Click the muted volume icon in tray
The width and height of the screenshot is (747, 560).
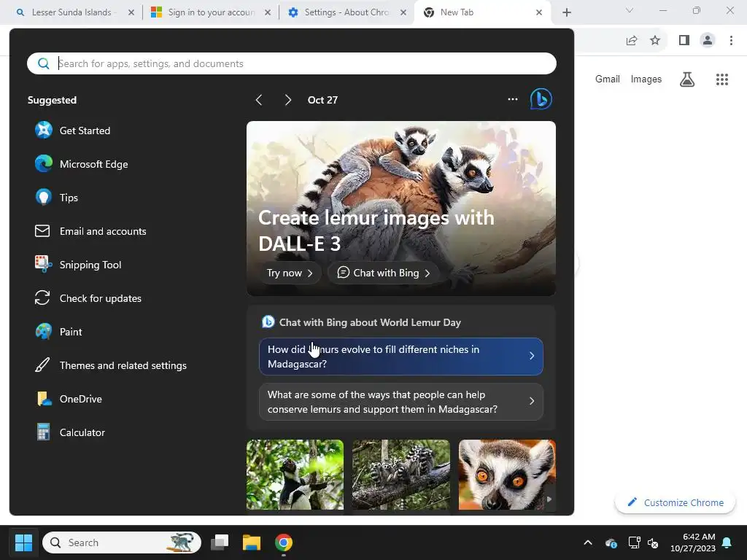653,542
